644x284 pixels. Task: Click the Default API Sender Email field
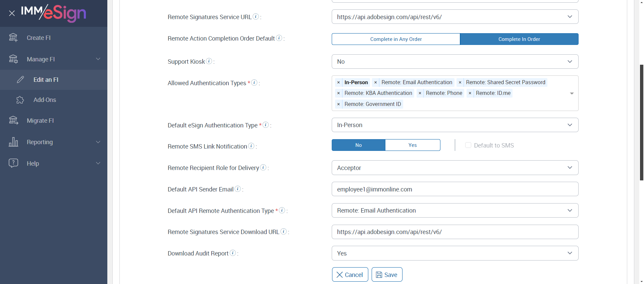(455, 189)
